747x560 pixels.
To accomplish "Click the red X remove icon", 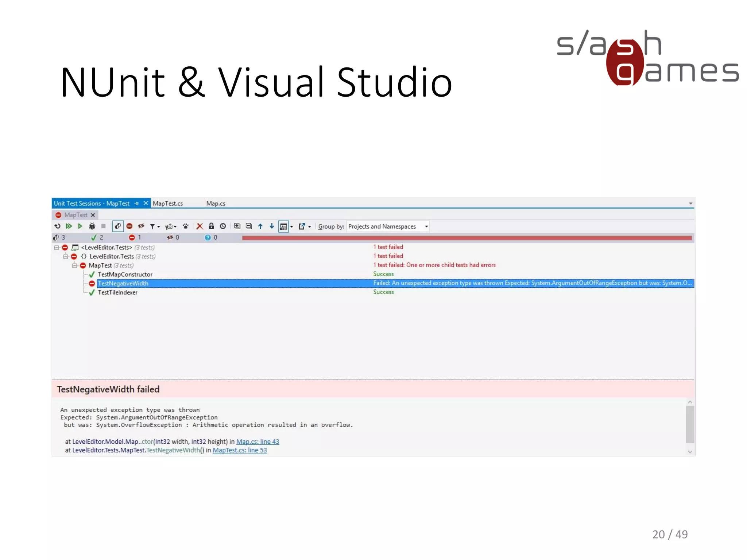I will pyautogui.click(x=200, y=226).
